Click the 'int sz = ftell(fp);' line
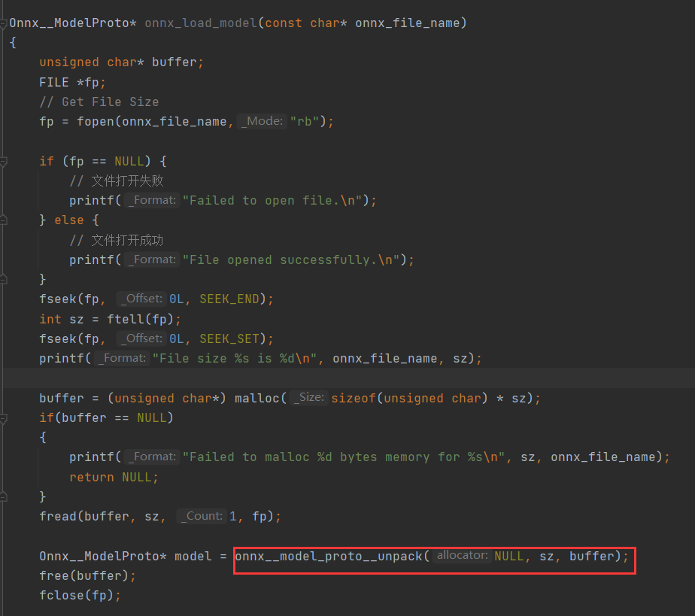The height and width of the screenshot is (616, 695). point(110,319)
